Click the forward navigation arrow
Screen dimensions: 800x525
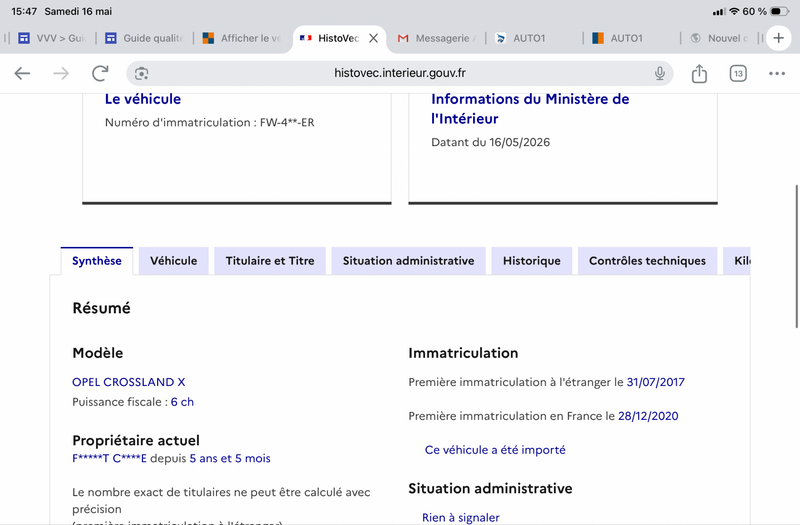(61, 73)
